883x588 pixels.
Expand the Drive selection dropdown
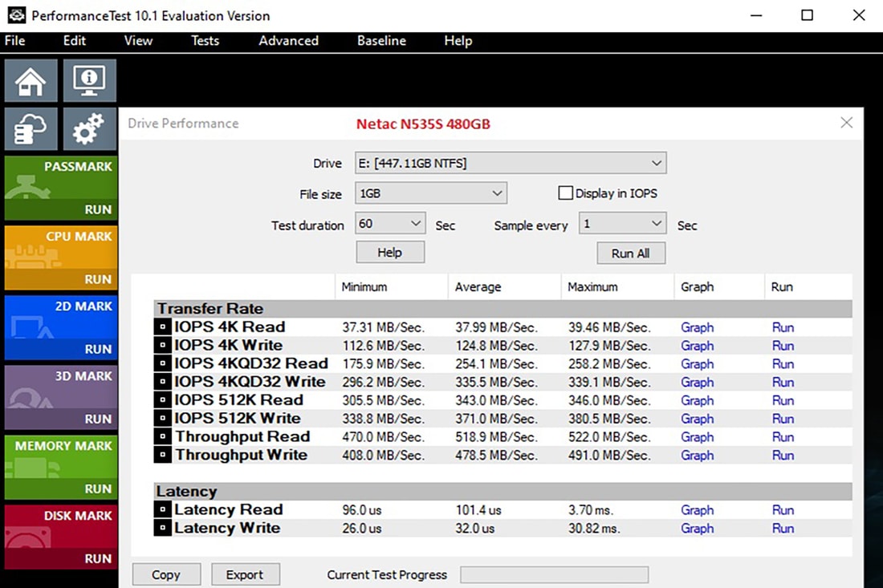pos(511,164)
